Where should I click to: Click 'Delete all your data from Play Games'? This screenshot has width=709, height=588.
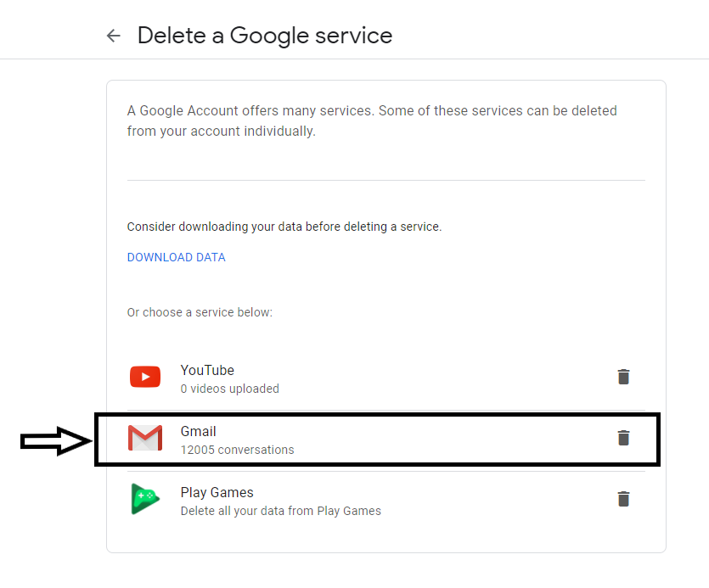point(281,511)
